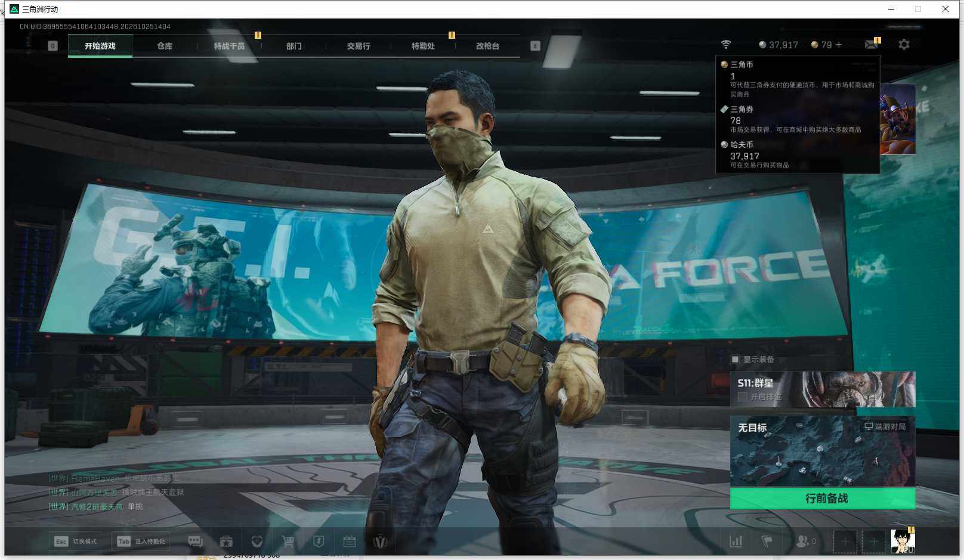Open the shield lightning icon
This screenshot has width=964, height=560.
coord(319,542)
